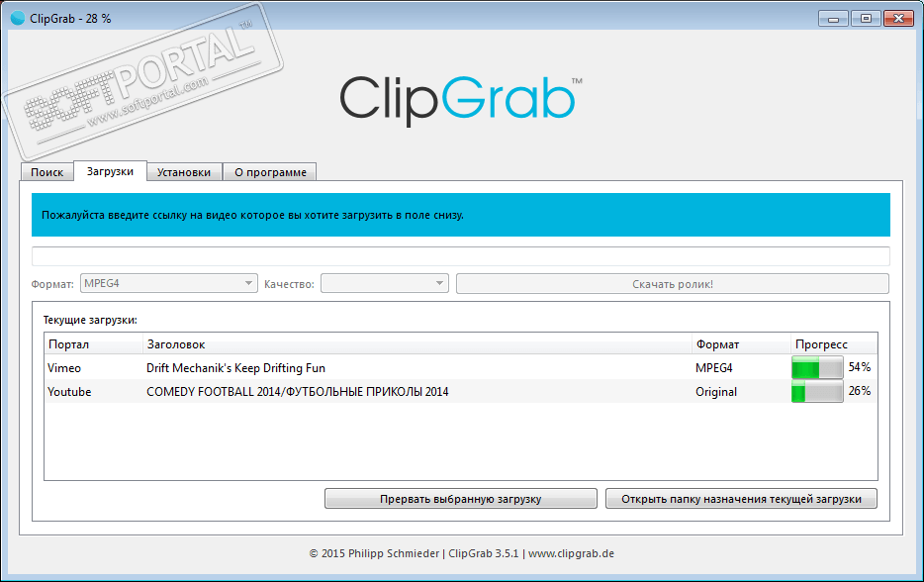Image resolution: width=924 pixels, height=582 pixels.
Task: Click the Скачать ролик! button
Action: tap(673, 284)
